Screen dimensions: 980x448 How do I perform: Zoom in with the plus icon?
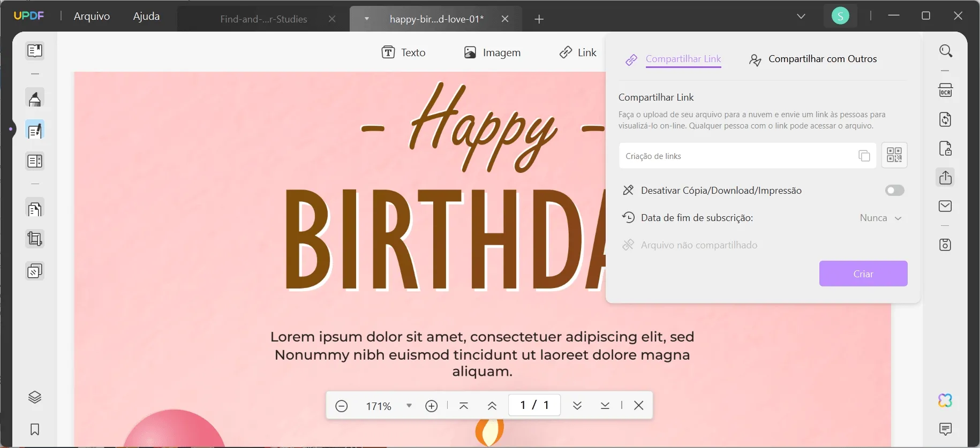pyautogui.click(x=432, y=406)
